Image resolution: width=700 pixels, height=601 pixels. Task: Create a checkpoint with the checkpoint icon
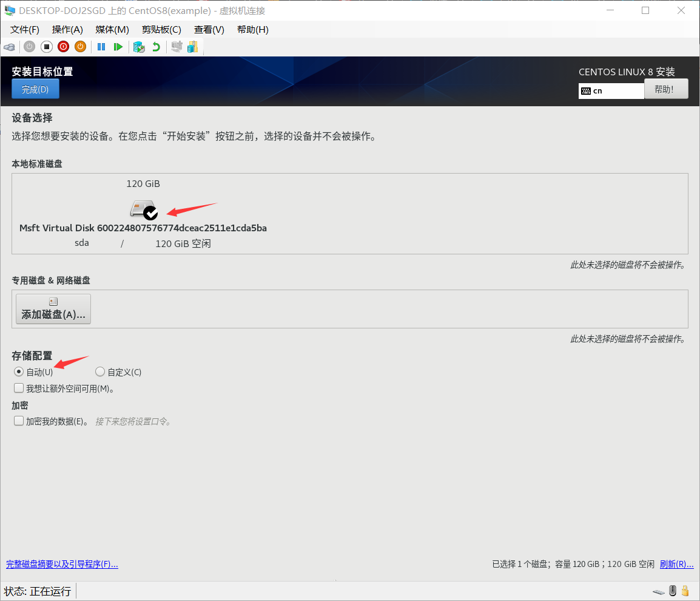[x=139, y=47]
